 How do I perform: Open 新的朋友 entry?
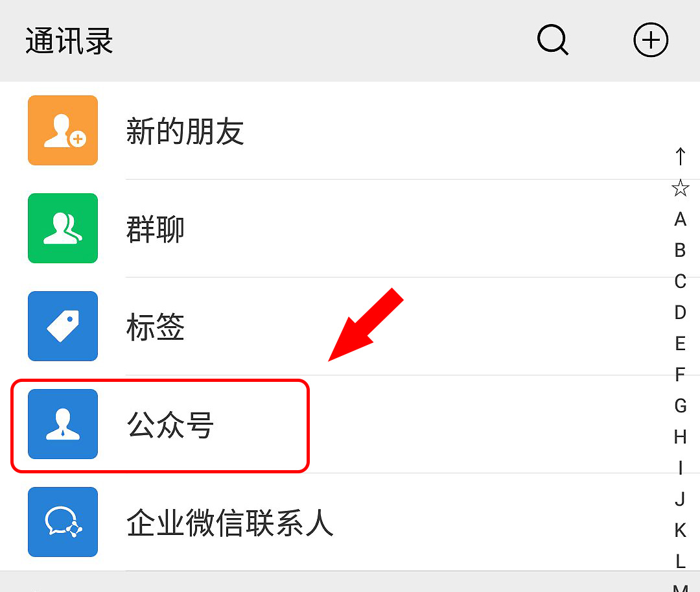tap(350, 130)
